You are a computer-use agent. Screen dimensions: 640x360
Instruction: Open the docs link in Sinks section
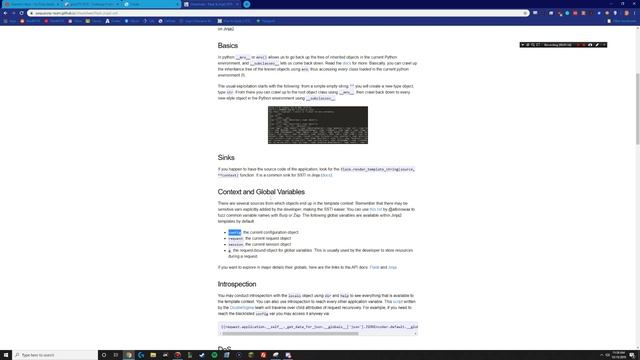click(326, 175)
